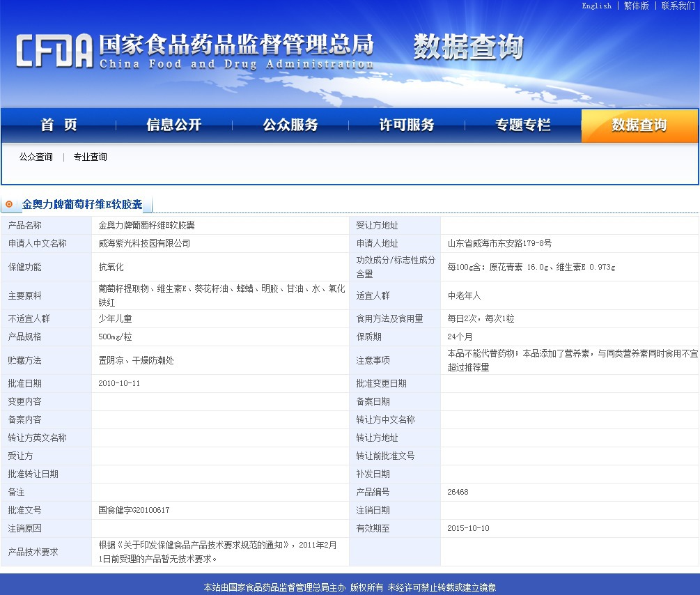This screenshot has height=595, width=700.
Task: Click applicant value 威海紫光科技园有限公司
Action: click(x=144, y=243)
